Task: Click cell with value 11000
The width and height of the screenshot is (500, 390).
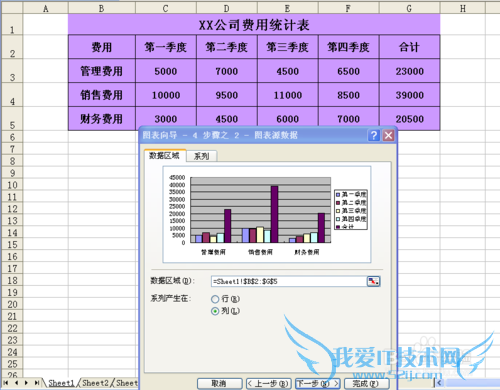Action: 288,95
